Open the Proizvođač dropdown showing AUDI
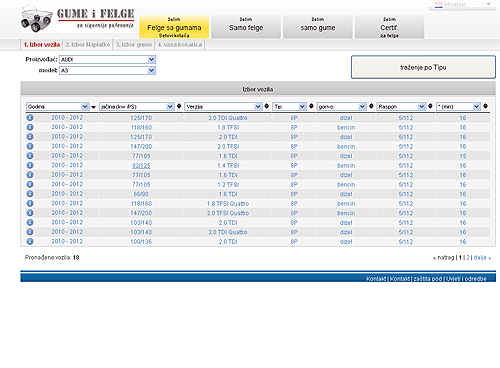 [x=107, y=59]
